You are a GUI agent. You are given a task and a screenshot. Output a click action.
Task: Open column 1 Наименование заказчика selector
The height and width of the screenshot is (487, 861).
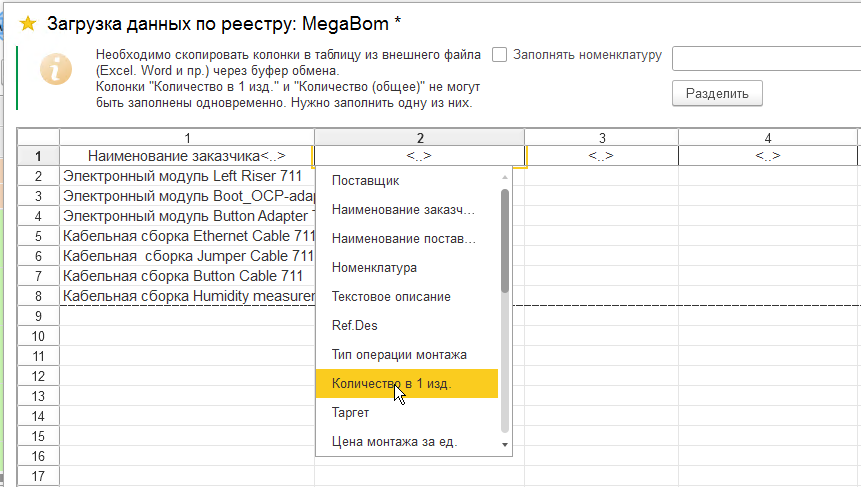click(187, 156)
